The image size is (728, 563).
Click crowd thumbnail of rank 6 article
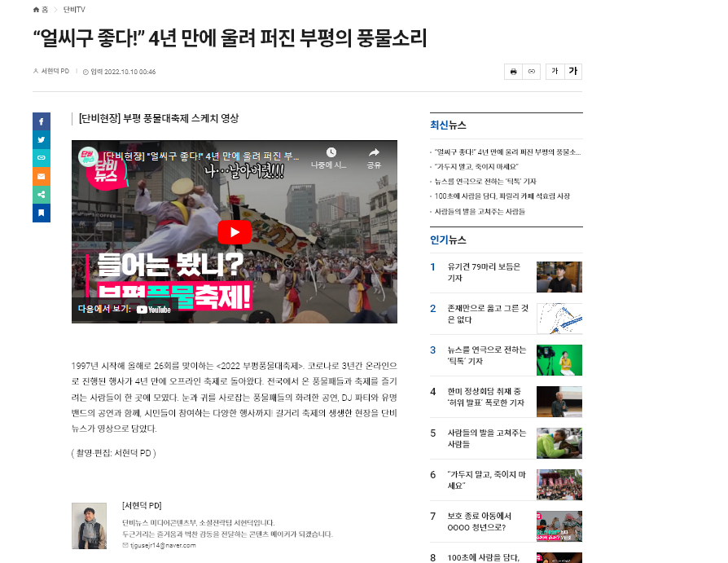[559, 485]
